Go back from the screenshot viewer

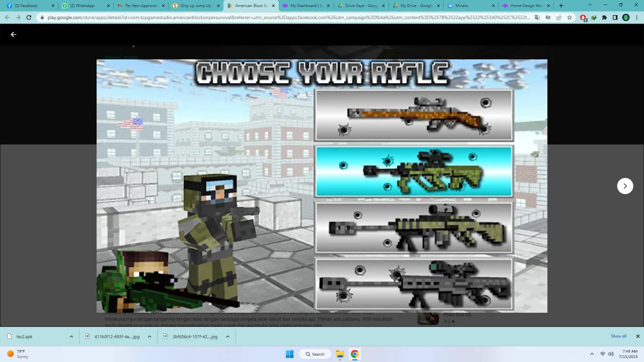coord(14,35)
